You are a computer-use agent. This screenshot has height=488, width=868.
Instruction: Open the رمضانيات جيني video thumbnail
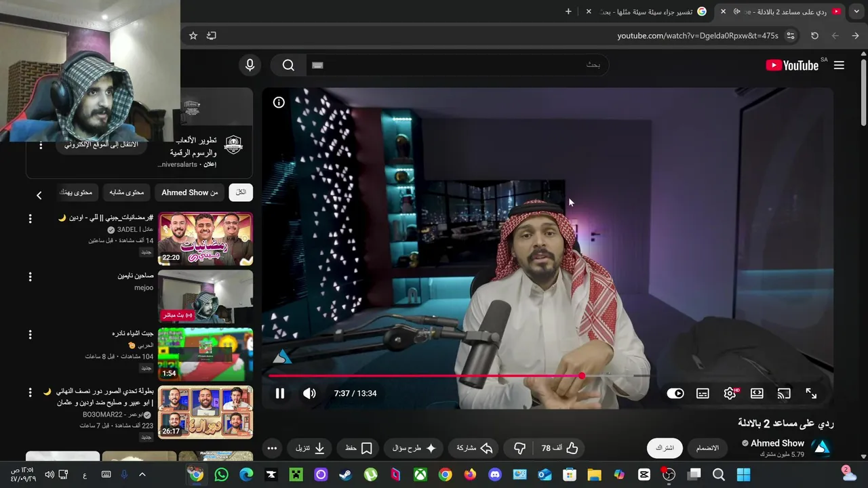click(x=205, y=239)
